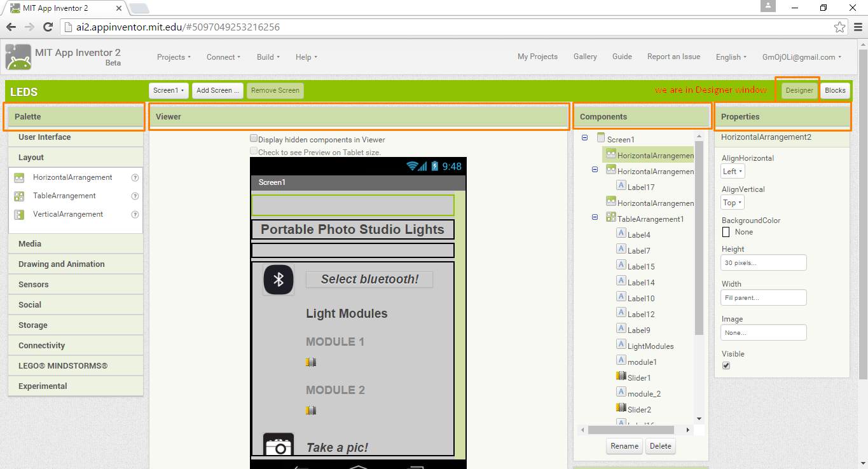Click the HorizontalArrangement palette icon
This screenshot has height=469, width=868.
[x=19, y=178]
